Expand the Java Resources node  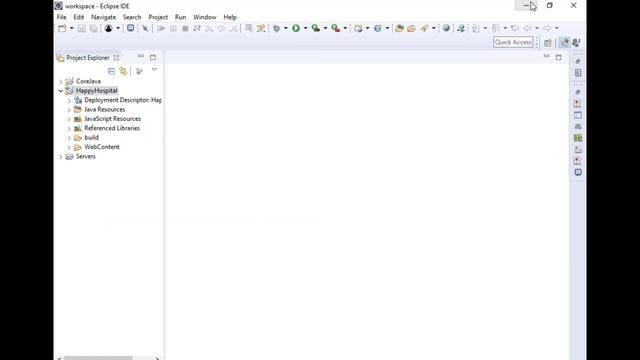(69, 110)
